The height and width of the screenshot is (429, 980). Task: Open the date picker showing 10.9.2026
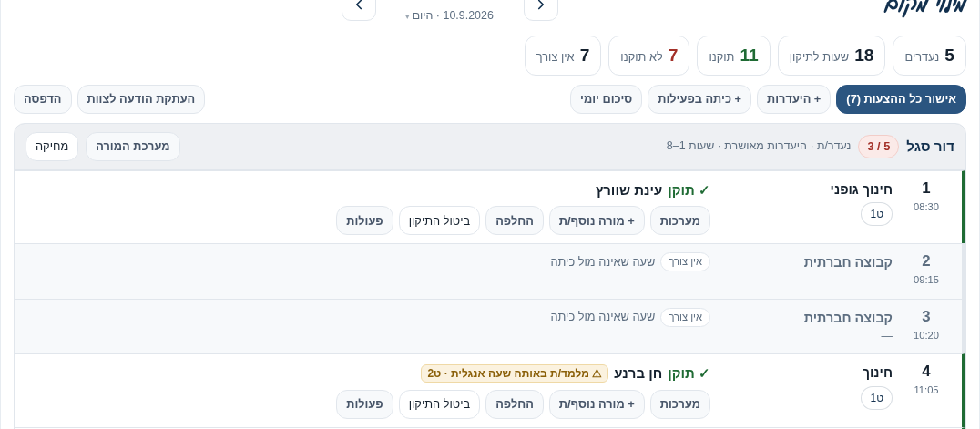pyautogui.click(x=449, y=15)
